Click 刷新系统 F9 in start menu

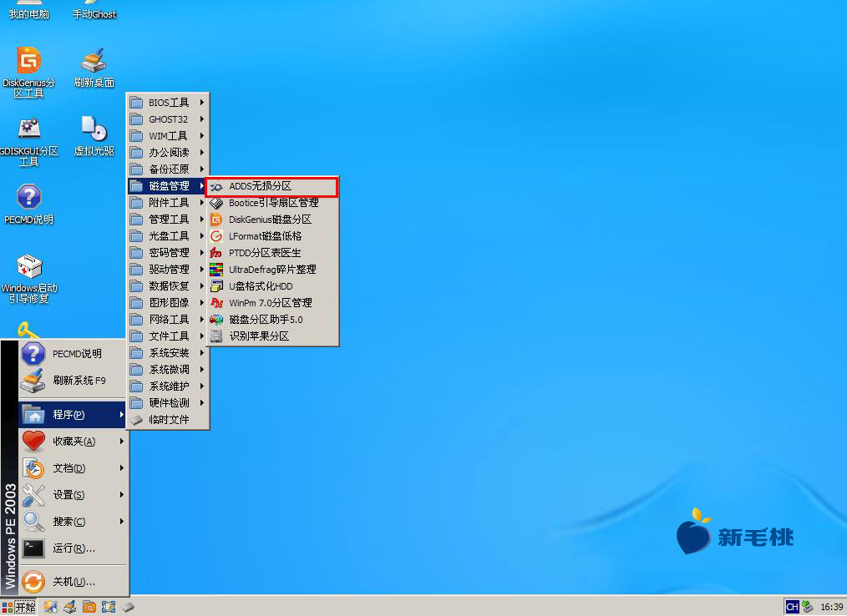click(73, 381)
